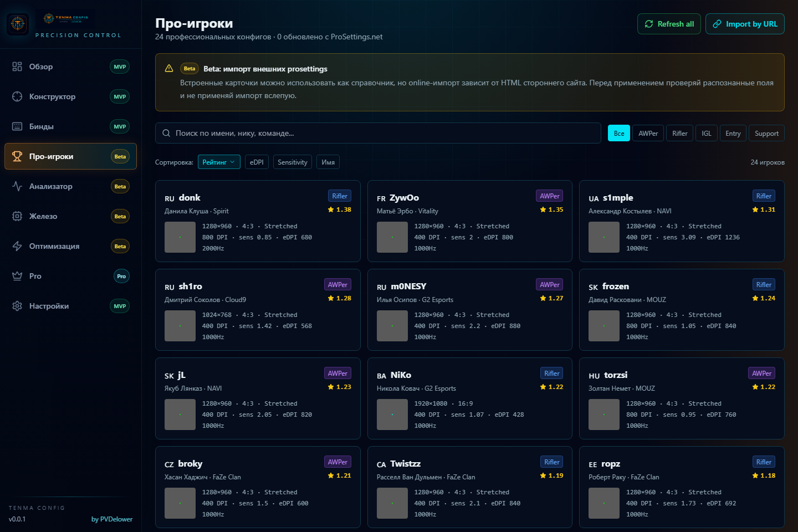
Task: Open the Анализатор pulse icon
Action: [17, 186]
